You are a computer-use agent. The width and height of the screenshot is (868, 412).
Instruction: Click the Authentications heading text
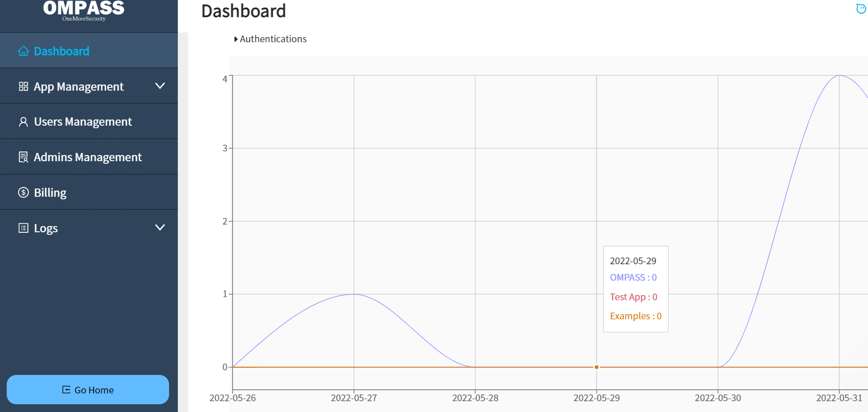click(x=273, y=39)
